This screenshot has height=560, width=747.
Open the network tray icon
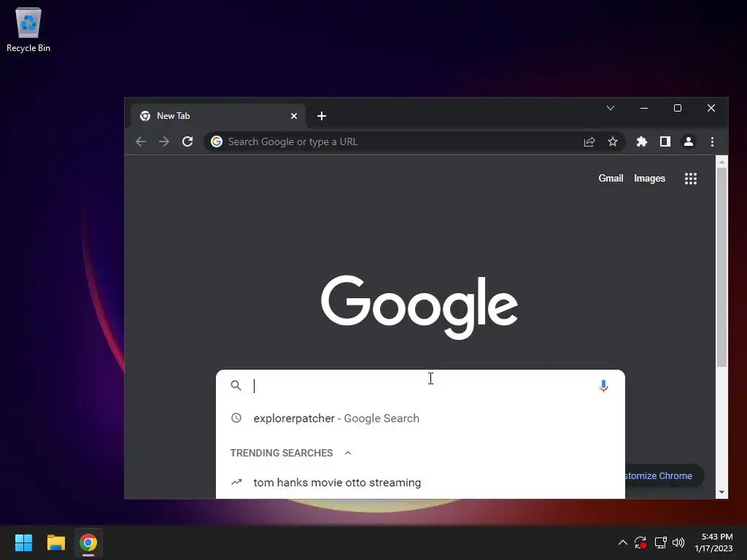660,542
